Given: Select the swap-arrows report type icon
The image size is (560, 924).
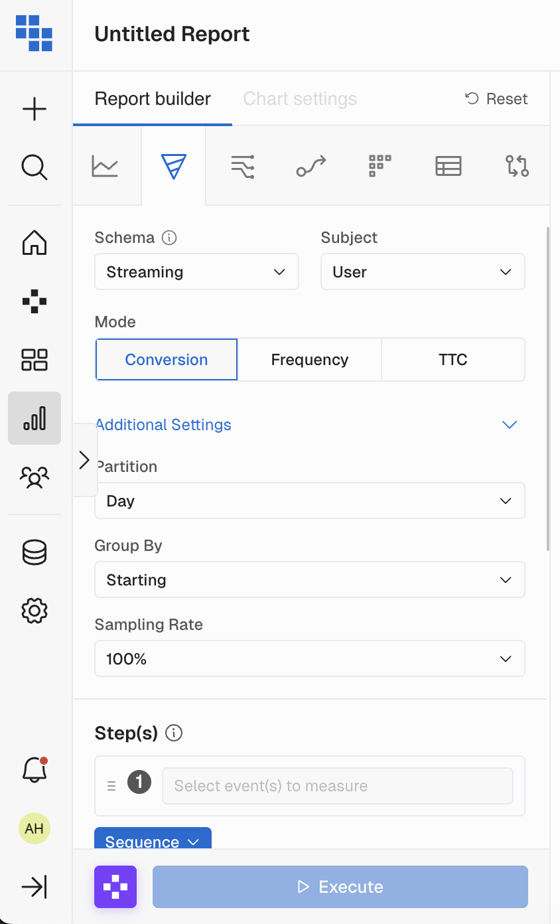Looking at the screenshot, I should tap(517, 165).
